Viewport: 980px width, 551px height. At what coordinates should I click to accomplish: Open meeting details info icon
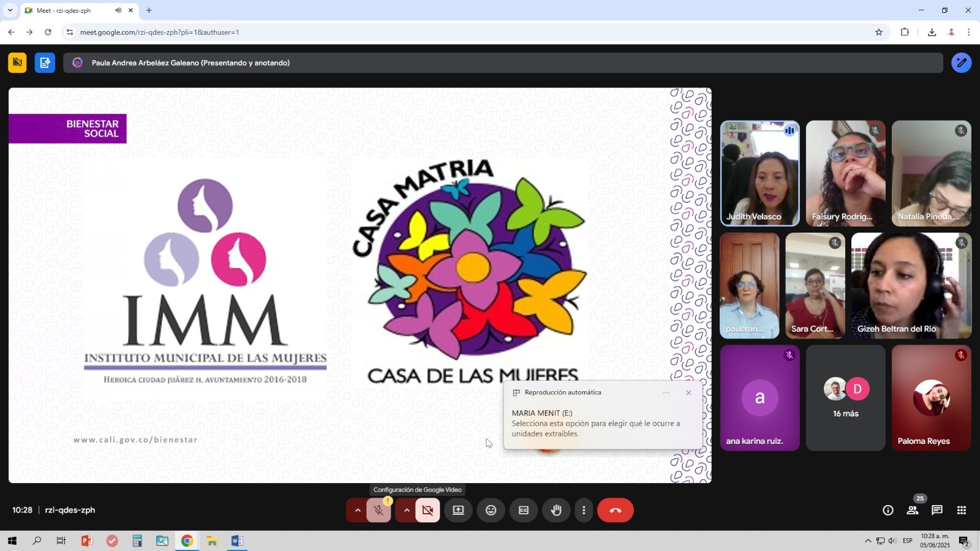click(888, 510)
